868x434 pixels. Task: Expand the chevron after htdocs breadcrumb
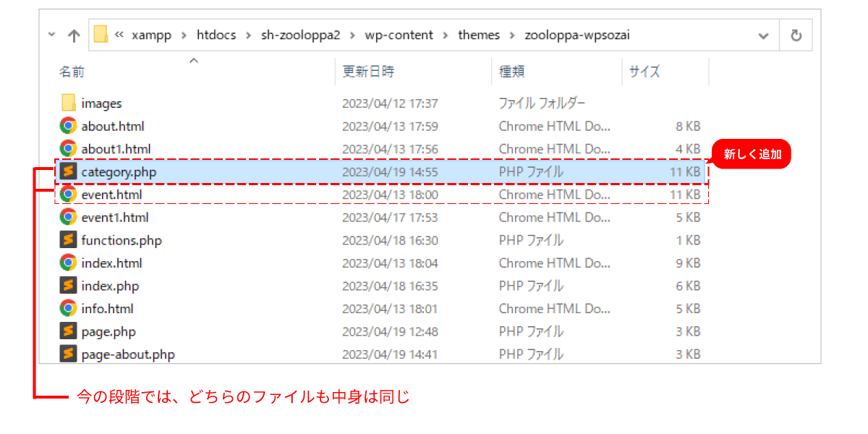249,35
